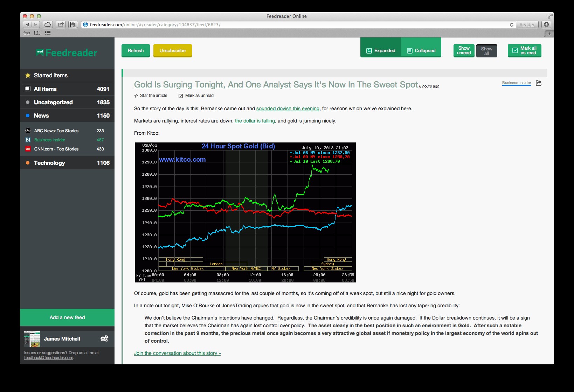Click the Reader button in address bar

pyautogui.click(x=527, y=24)
